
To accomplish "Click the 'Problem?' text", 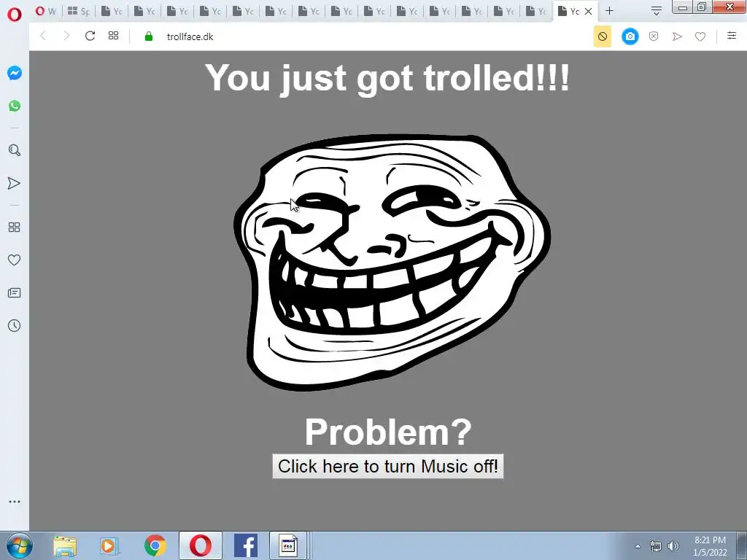I will (388, 432).
